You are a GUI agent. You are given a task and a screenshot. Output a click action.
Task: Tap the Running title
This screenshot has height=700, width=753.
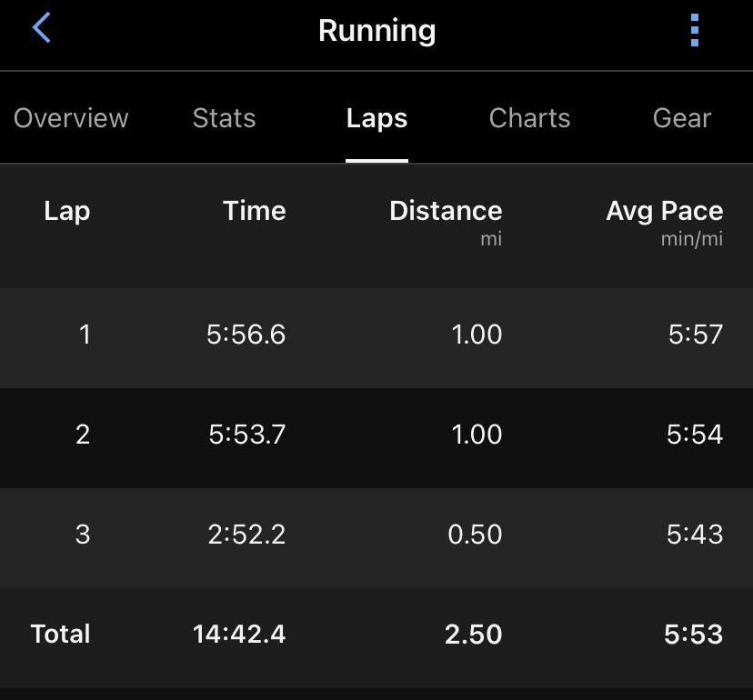376,31
